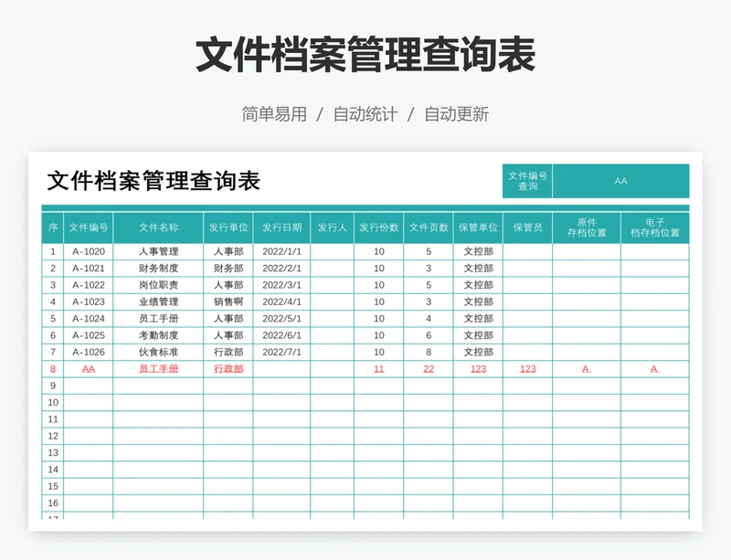Select the 原件存档位置 column header
This screenshot has height=560, width=731.
point(587,227)
